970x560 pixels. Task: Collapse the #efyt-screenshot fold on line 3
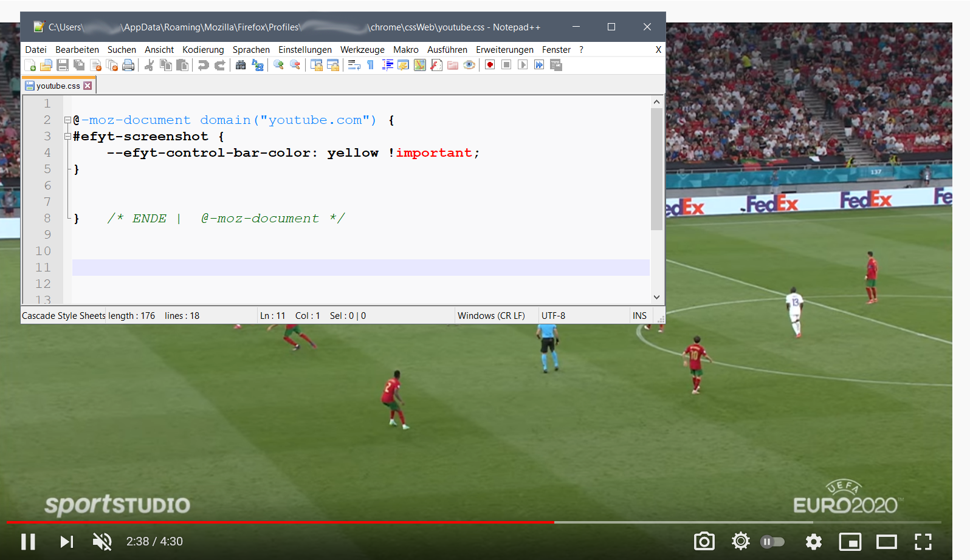67,137
